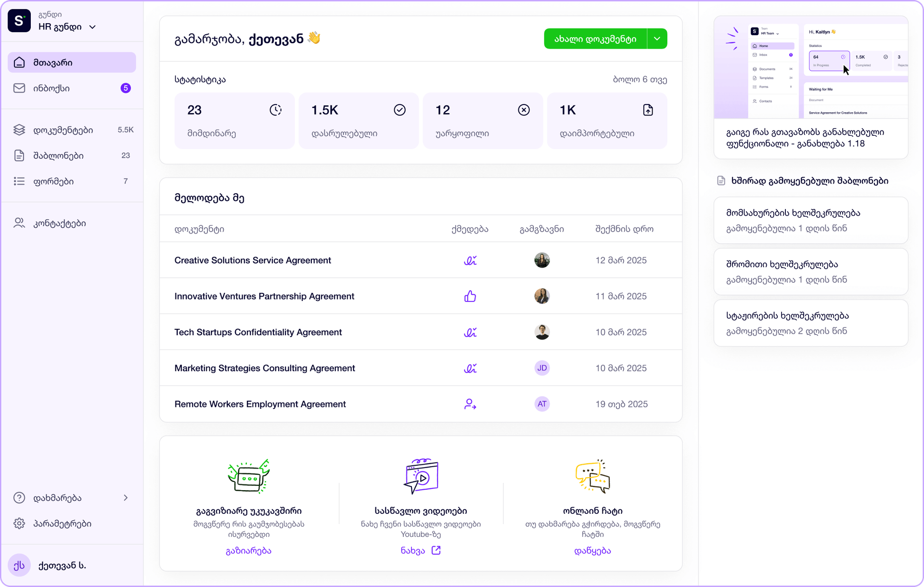924x587 pixels.
Task: Click the S app logo in sidebar
Action: [x=19, y=21]
